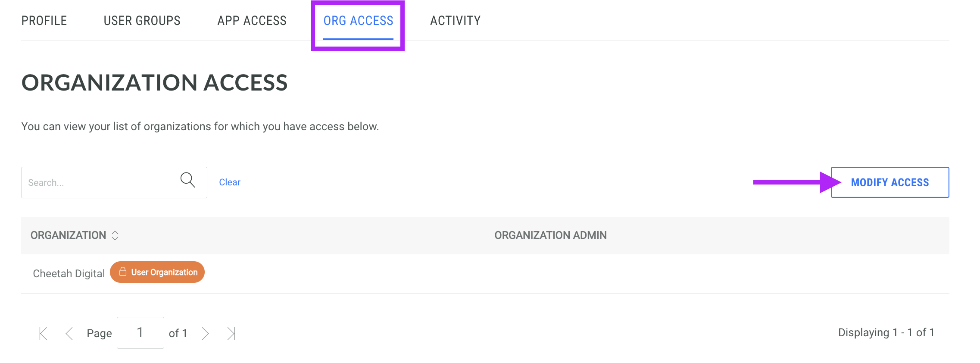Focus the Search organizations input field

tap(114, 182)
